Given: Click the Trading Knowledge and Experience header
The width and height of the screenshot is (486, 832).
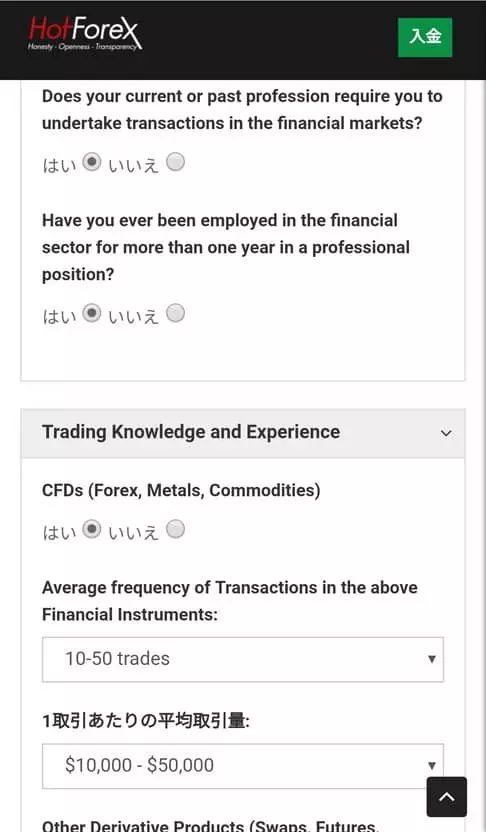Looking at the screenshot, I should coord(243,433).
